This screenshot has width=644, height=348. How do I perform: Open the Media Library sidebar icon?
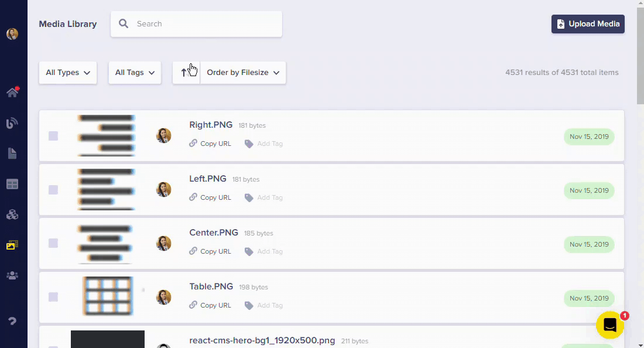[x=12, y=245]
